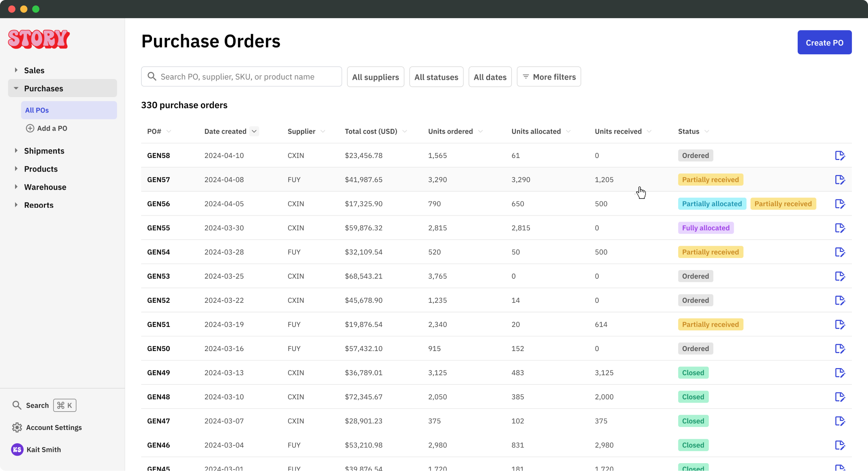Expand the Sales section
The width and height of the screenshot is (868, 471).
click(16, 70)
